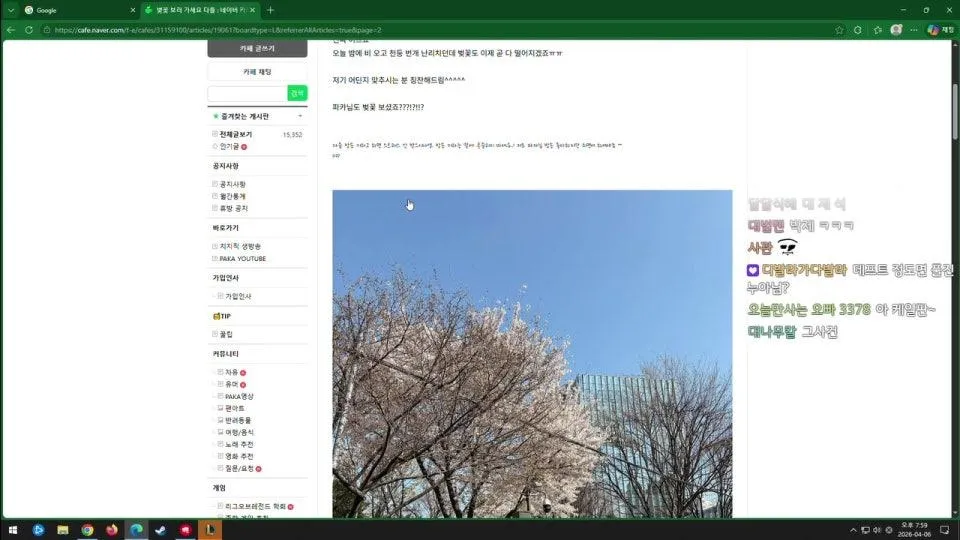Open browser settings three-dot menu
The height and width of the screenshot is (540, 960).
(914, 30)
